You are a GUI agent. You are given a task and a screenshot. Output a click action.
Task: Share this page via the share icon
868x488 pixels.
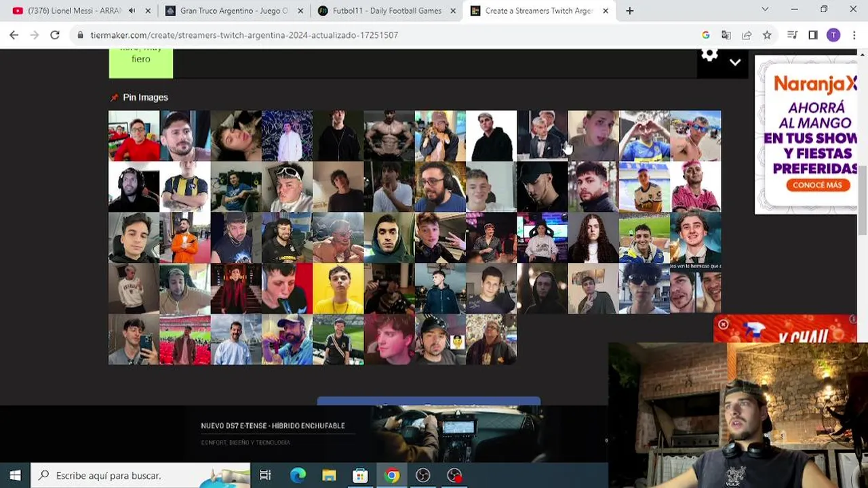pyautogui.click(x=747, y=35)
